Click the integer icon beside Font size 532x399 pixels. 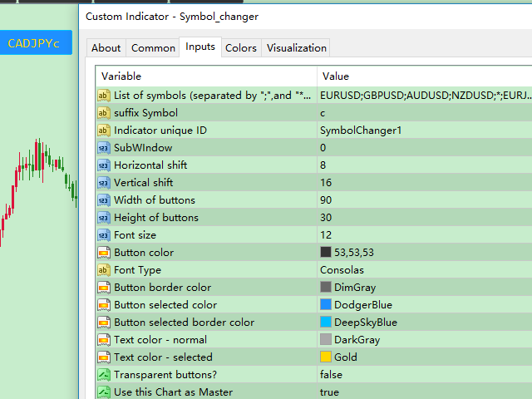[104, 235]
